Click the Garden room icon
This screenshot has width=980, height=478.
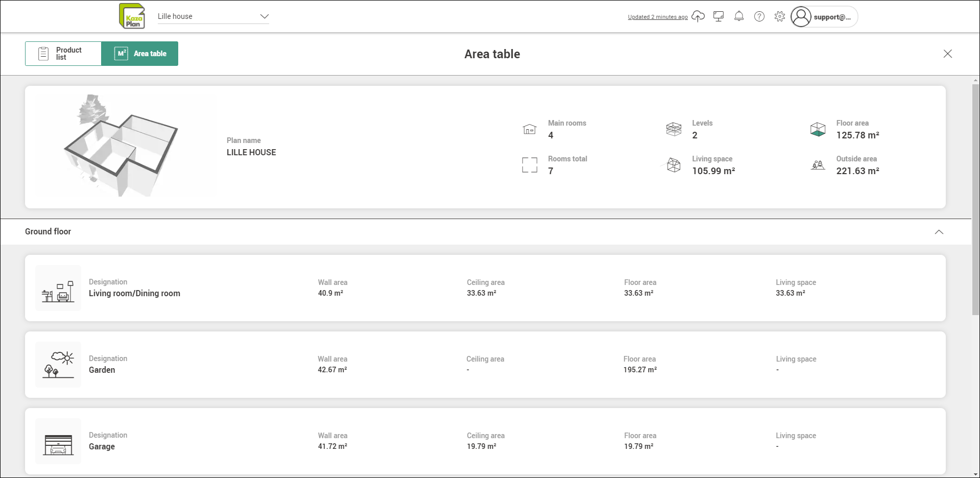58,365
